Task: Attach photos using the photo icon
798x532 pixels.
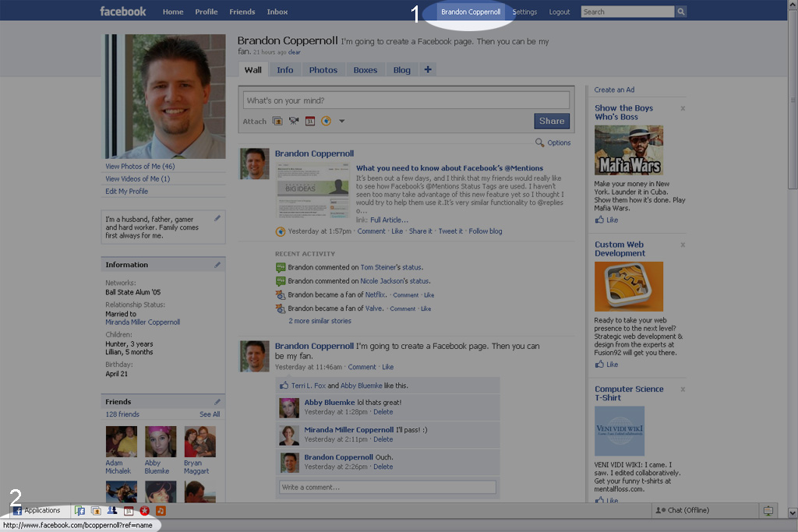Action: pyautogui.click(x=277, y=121)
